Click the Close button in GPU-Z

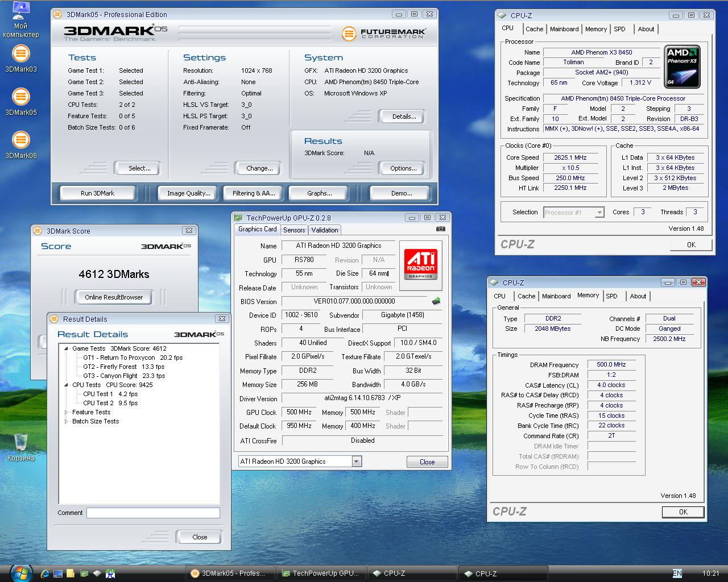pyautogui.click(x=427, y=462)
